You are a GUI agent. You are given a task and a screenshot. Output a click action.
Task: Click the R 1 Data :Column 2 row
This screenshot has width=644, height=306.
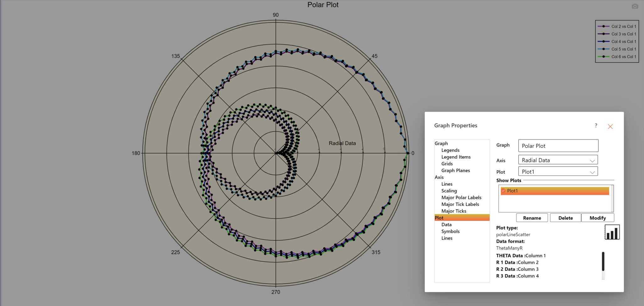point(517,263)
